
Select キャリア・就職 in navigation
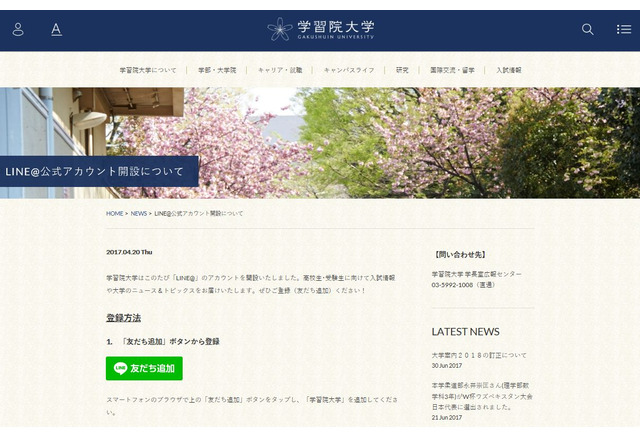point(280,70)
